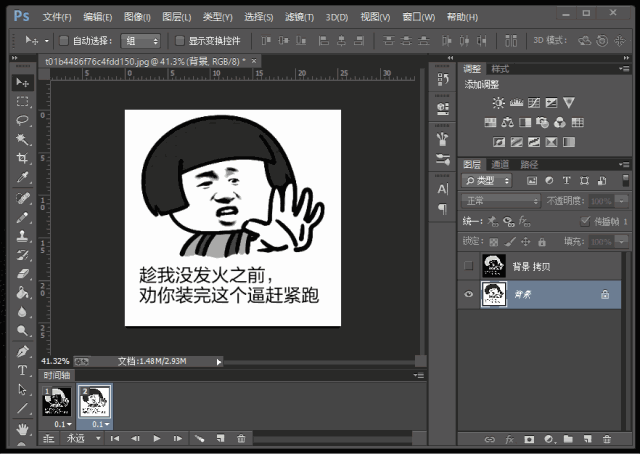Select frame 1 thumbnail in timeline
This screenshot has height=454, width=640.
tap(57, 402)
